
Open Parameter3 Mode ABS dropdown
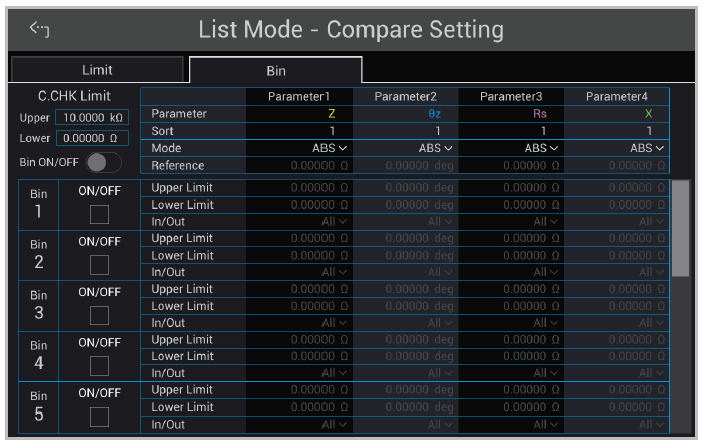coord(536,148)
